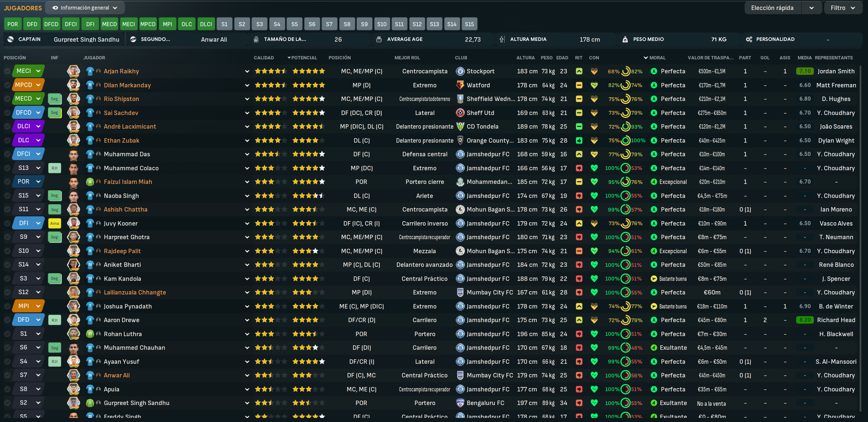Open MPCD position dropdown for Dilan Markanday

(38, 85)
